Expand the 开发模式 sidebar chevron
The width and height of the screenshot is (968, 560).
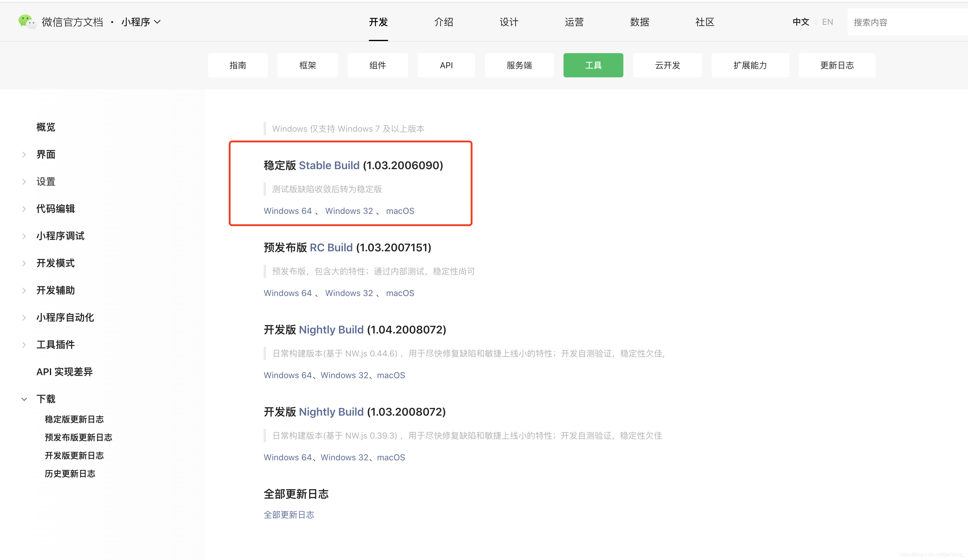[24, 263]
